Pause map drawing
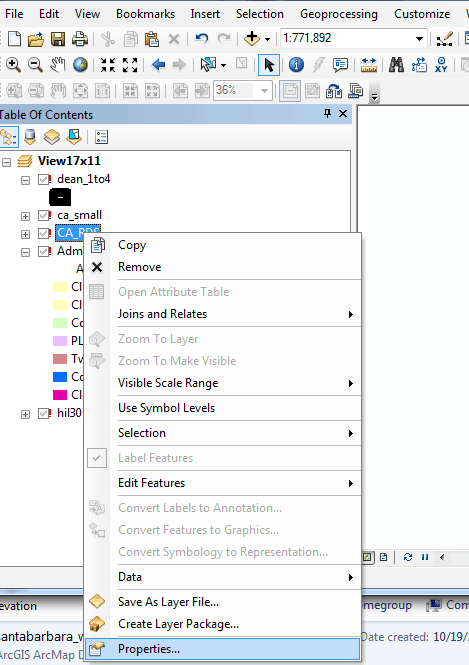 click(425, 557)
